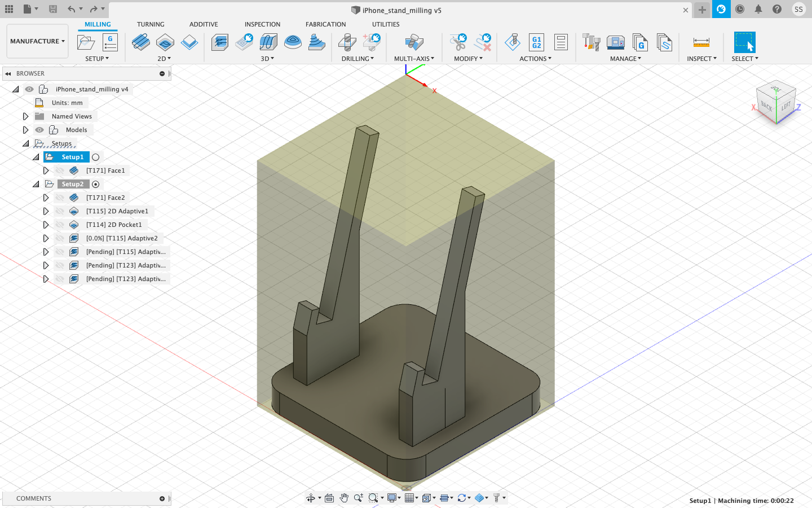This screenshot has width=812, height=508.
Task: Open the Simulate action icon
Action: point(513,42)
